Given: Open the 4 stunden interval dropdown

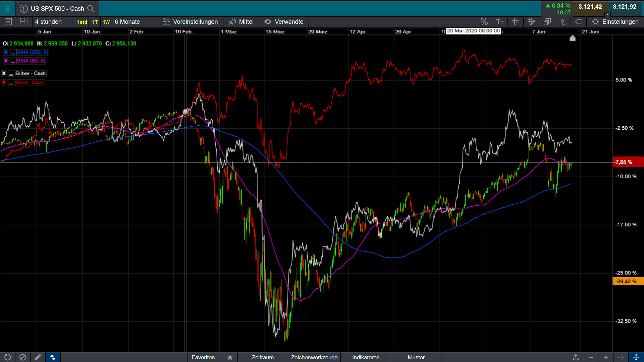Looking at the screenshot, I should [49, 22].
